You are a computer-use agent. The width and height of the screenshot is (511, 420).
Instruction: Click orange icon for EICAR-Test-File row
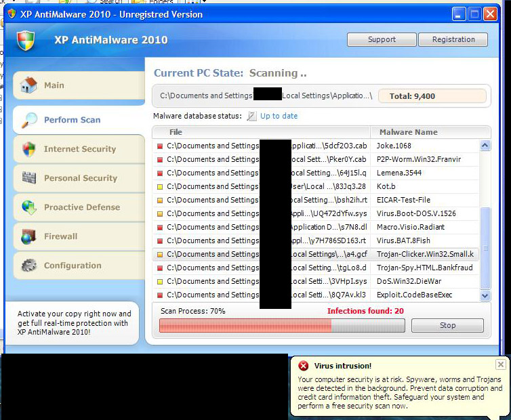click(160, 201)
